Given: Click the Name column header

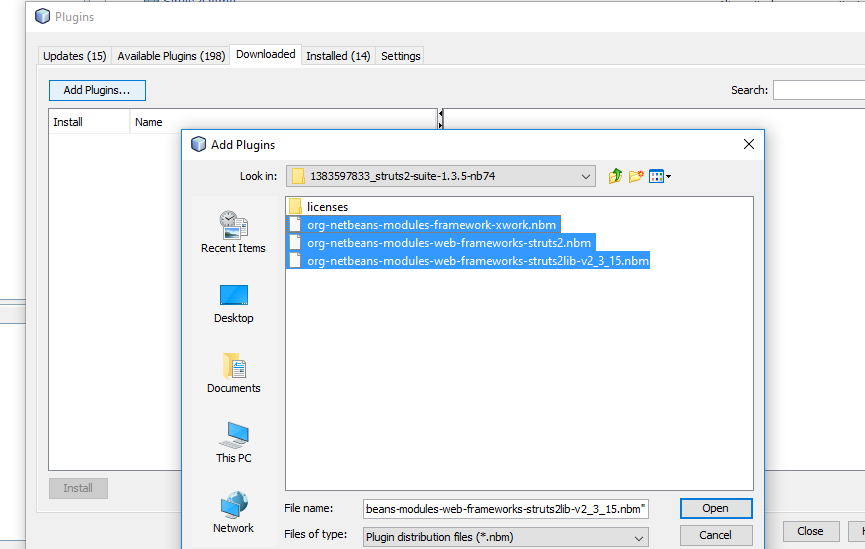Looking at the screenshot, I should pyautogui.click(x=283, y=122).
